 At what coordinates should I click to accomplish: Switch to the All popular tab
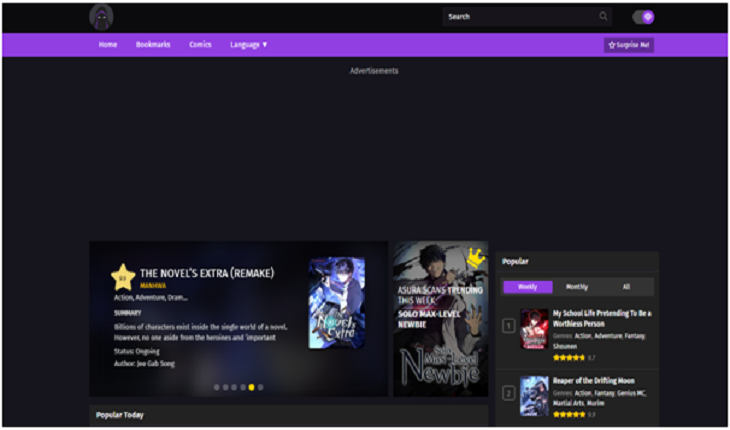click(x=626, y=287)
